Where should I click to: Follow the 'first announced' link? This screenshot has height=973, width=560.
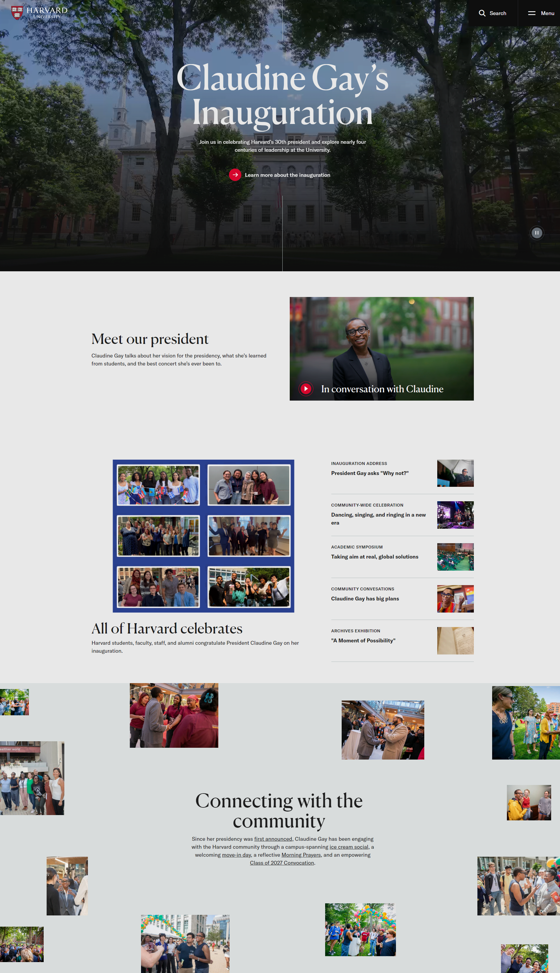coord(273,839)
